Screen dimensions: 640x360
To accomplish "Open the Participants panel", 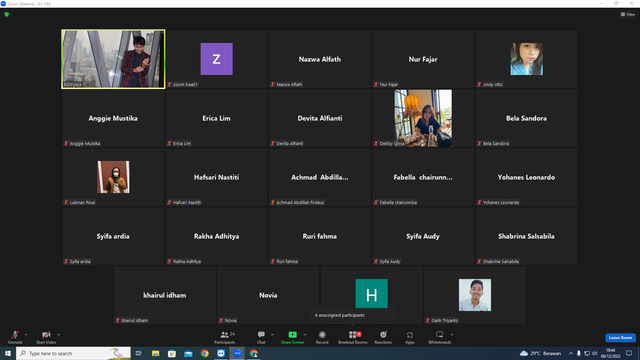I will point(225,337).
